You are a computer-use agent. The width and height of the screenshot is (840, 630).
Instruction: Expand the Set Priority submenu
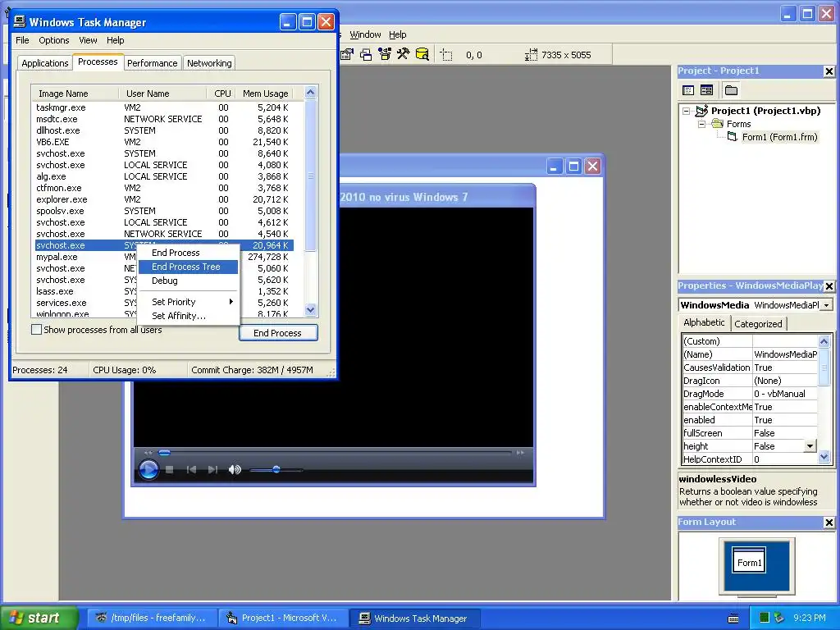pos(188,302)
